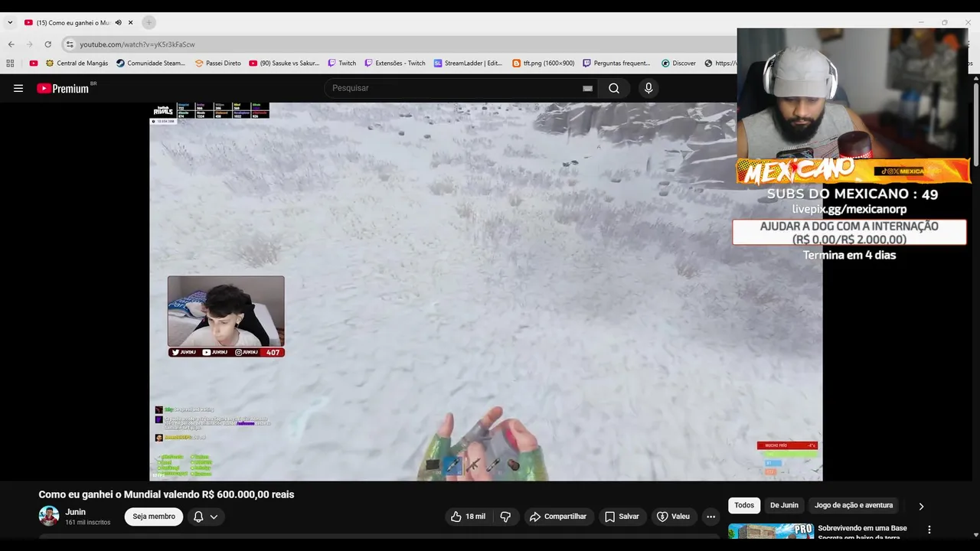Open the Perguntas frequent... bookmark
This screenshot has height=551, width=980.
click(617, 64)
